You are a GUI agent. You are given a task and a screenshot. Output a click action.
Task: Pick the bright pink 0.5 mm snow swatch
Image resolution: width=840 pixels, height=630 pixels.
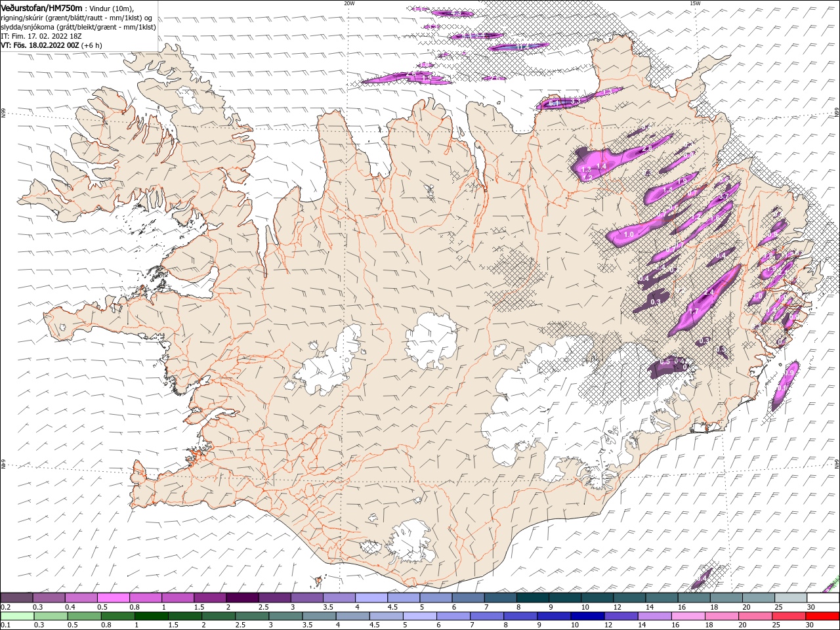pos(114,598)
